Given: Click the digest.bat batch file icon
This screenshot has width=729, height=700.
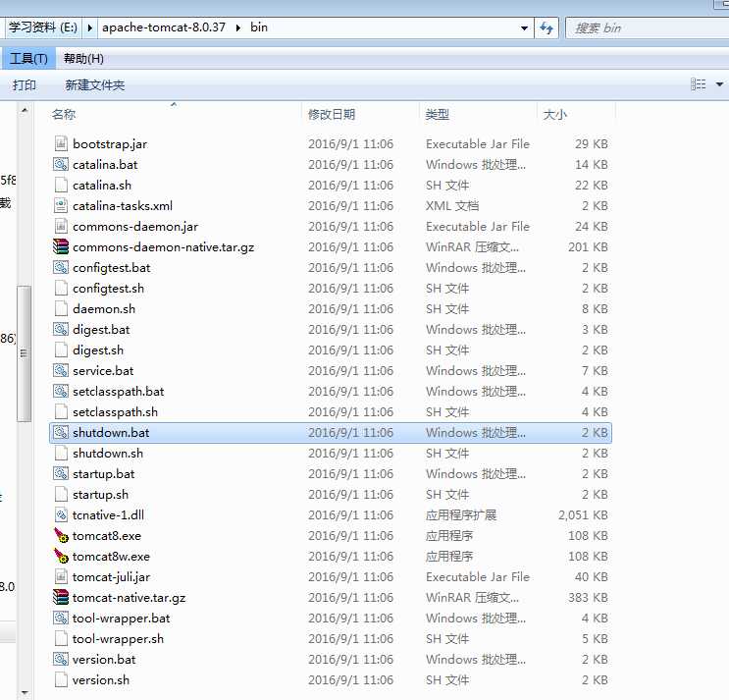Looking at the screenshot, I should pyautogui.click(x=61, y=329).
